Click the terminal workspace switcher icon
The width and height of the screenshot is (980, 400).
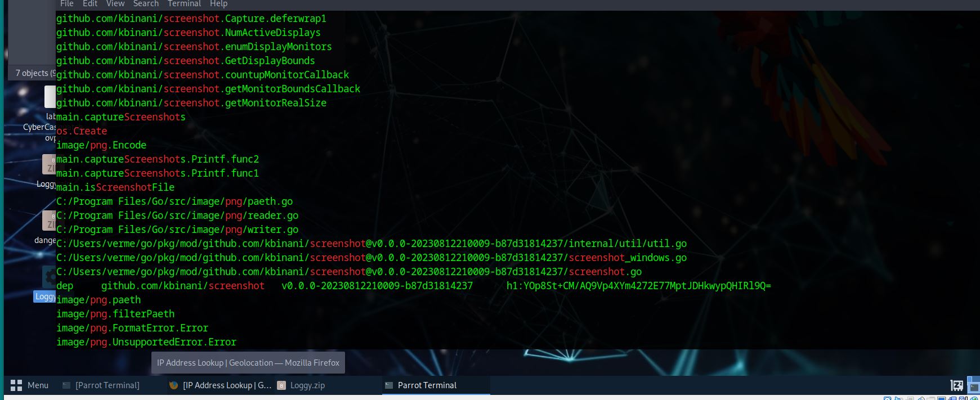pyautogui.click(x=974, y=386)
